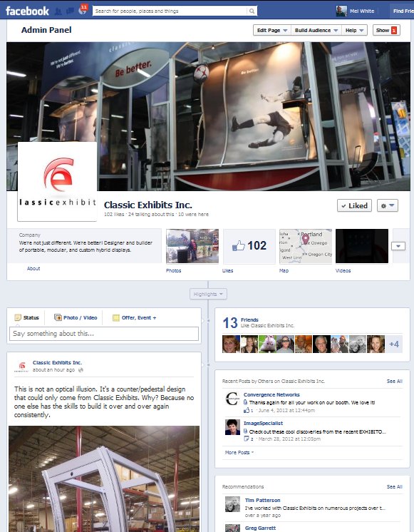
Task: Toggle the Liked button off
Action: 354,205
